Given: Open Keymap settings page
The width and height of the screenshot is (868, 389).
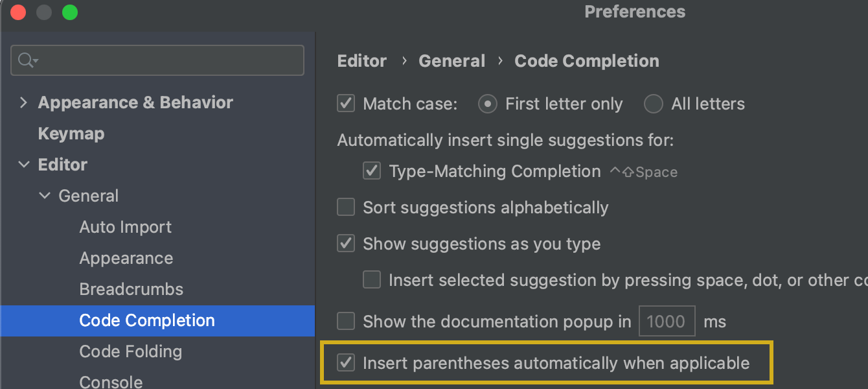Looking at the screenshot, I should click(71, 134).
